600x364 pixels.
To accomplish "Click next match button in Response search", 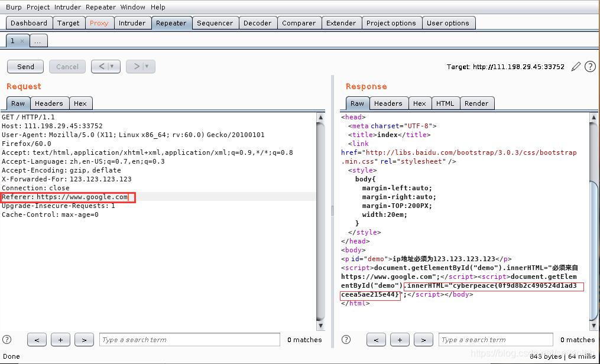I will click(x=424, y=340).
